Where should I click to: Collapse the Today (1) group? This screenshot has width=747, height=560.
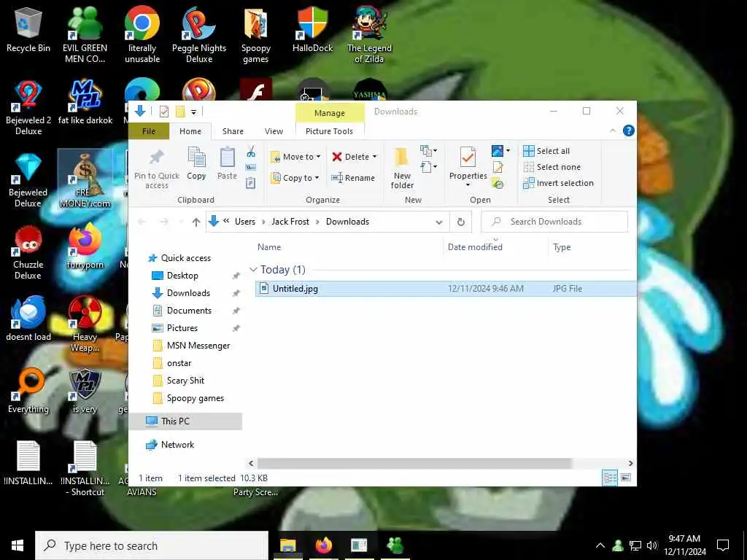[x=253, y=270]
